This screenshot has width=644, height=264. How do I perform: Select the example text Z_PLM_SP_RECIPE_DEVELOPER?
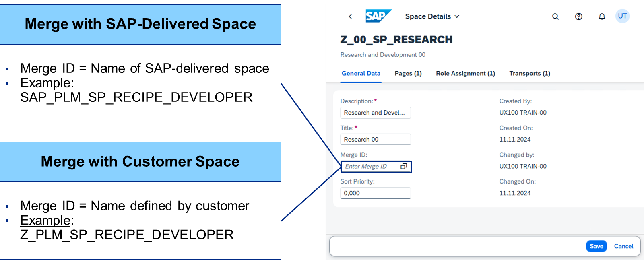click(x=127, y=235)
